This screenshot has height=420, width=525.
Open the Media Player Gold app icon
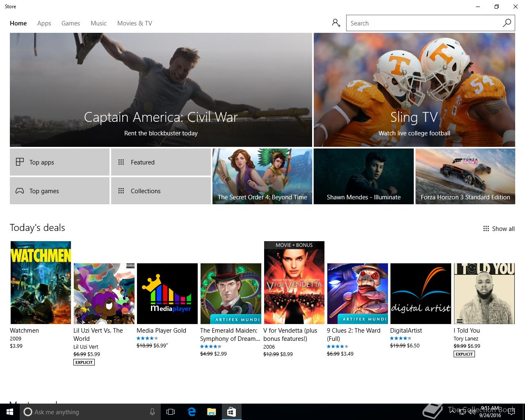pyautogui.click(x=167, y=294)
